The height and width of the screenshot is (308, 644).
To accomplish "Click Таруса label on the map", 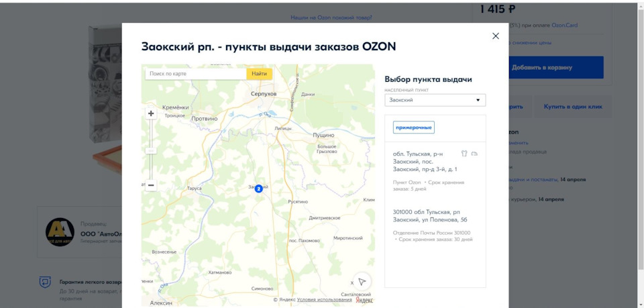I will 195,189.
